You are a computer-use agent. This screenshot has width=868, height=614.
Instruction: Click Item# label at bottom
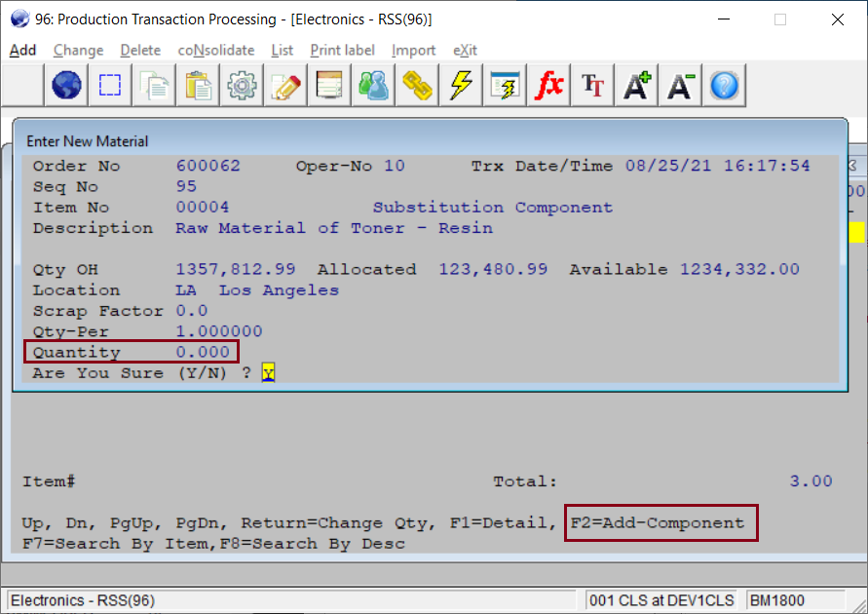click(x=49, y=481)
